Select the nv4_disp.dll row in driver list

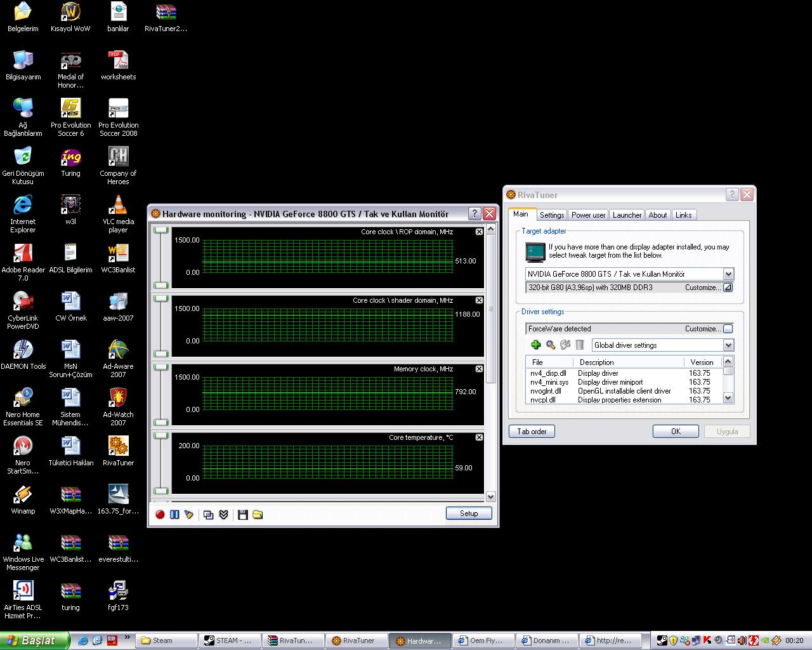(x=624, y=373)
